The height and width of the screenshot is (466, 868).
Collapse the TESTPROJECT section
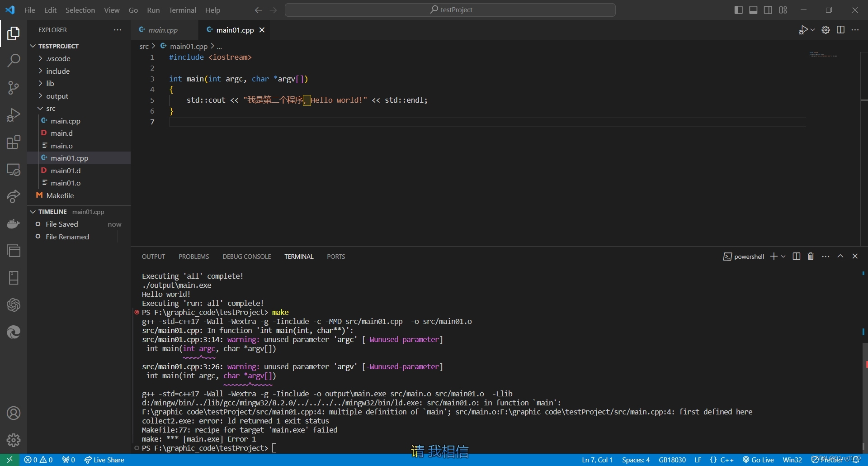pos(79,46)
